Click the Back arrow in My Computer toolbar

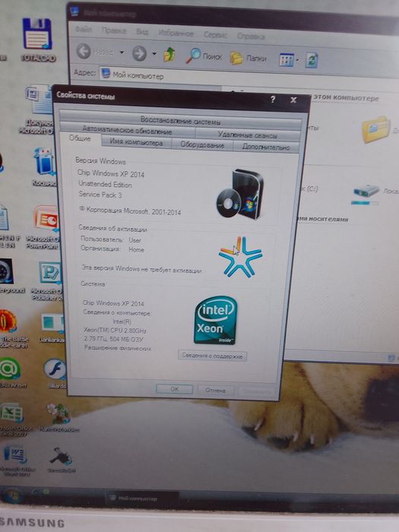[x=84, y=52]
